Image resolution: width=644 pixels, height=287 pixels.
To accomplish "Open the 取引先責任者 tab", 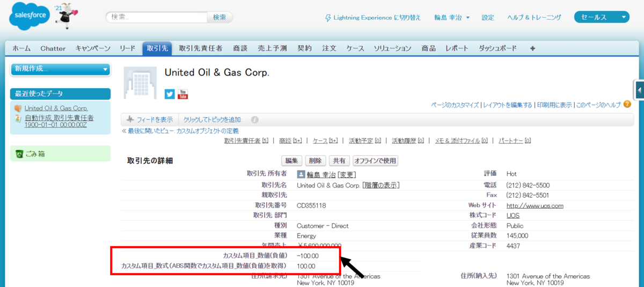I will click(x=201, y=48).
